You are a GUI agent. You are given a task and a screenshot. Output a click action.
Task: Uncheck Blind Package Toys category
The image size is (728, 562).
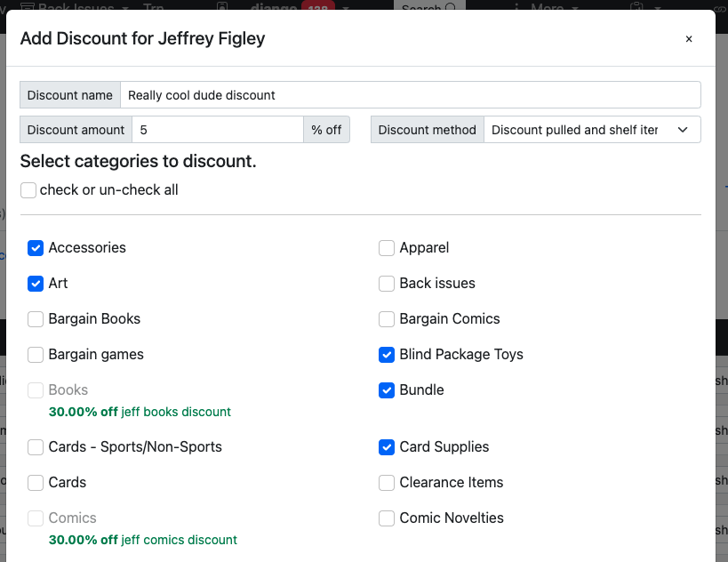tap(387, 355)
